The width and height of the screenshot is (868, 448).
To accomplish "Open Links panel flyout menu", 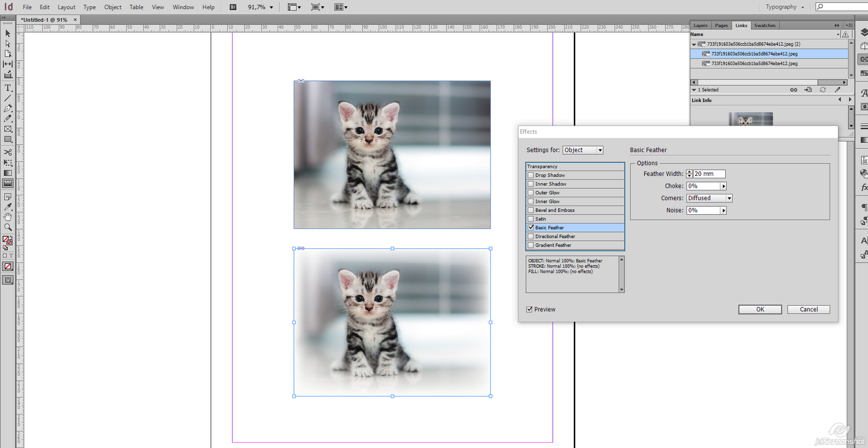I will (849, 25).
